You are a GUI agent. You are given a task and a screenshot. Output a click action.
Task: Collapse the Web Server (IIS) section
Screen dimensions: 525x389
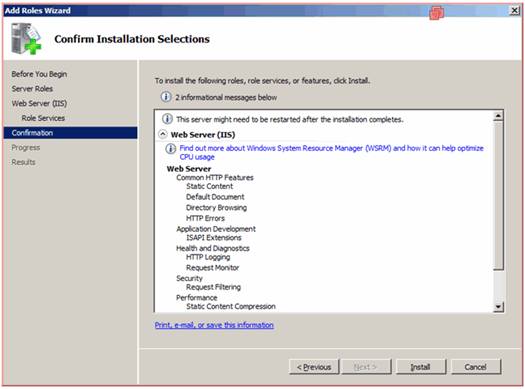163,135
